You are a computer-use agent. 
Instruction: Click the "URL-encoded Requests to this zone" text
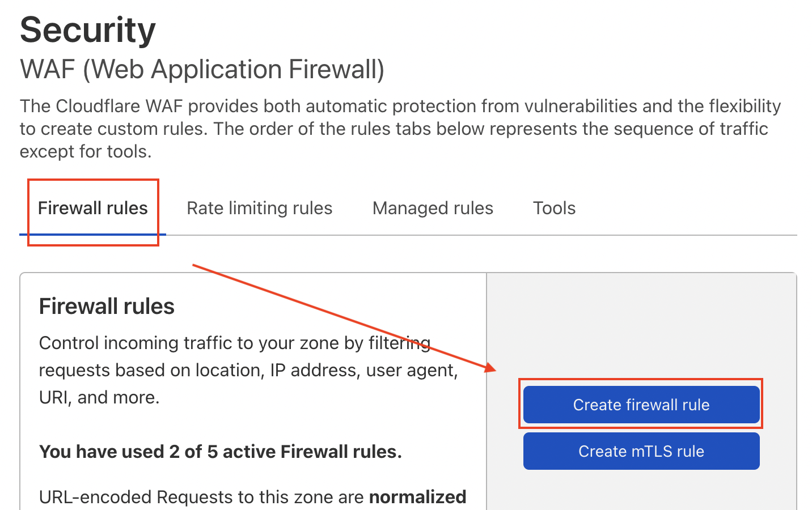click(201, 497)
